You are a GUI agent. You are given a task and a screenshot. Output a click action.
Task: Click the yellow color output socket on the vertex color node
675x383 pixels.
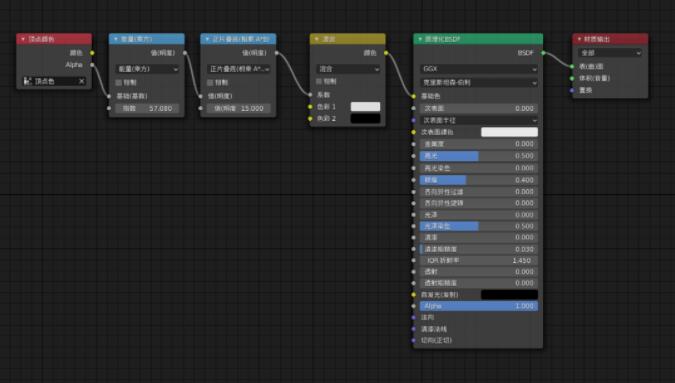coord(92,53)
